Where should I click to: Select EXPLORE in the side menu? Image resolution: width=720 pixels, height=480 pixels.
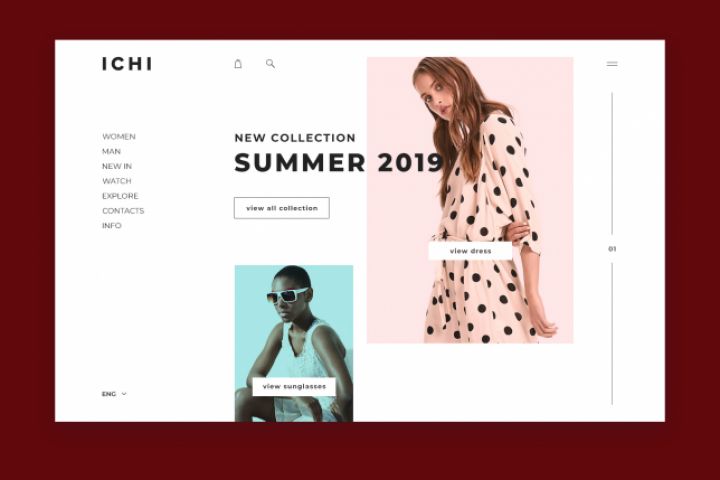[x=120, y=196]
